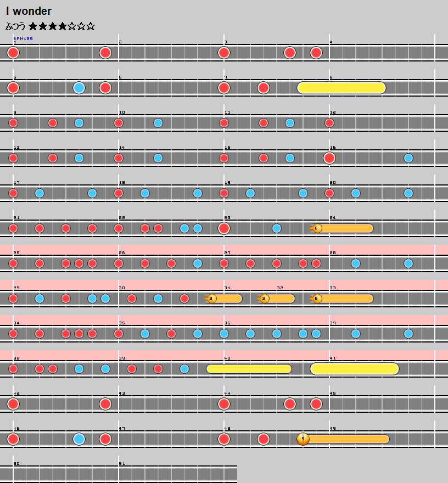Select the large blue ka note in measure 5
This screenshot has width=448, height=483.
tap(79, 88)
